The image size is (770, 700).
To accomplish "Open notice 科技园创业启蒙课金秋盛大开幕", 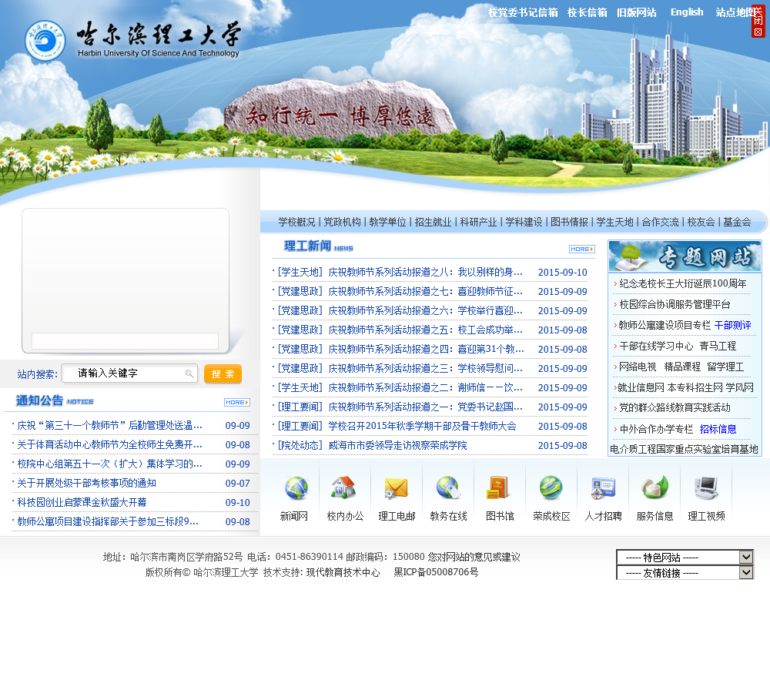I will [82, 503].
